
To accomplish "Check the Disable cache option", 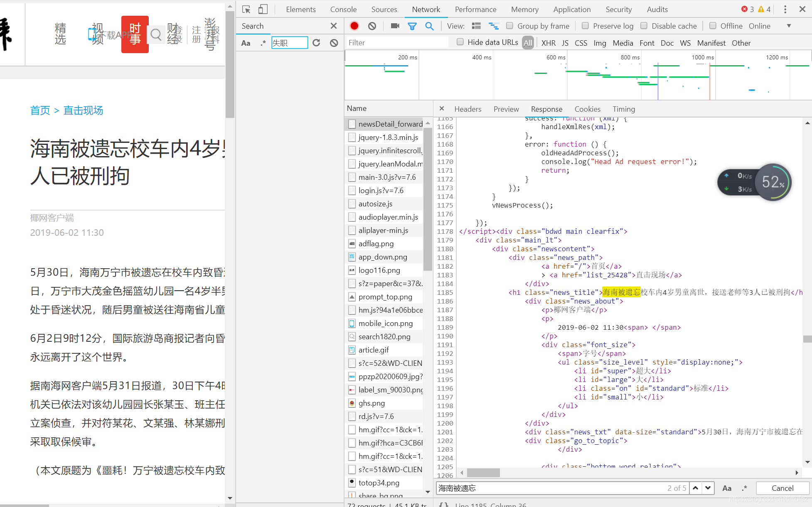I will [644, 26].
